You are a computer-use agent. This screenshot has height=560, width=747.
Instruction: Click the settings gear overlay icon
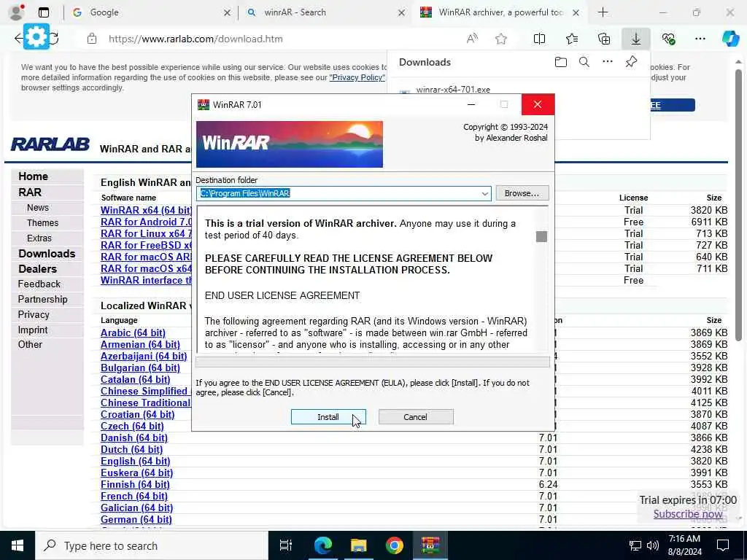[36, 36]
